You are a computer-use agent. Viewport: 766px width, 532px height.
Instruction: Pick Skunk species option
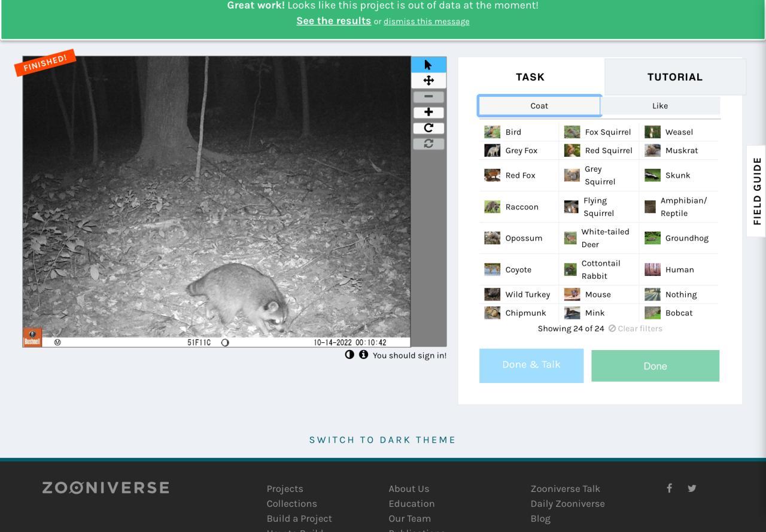click(x=679, y=175)
